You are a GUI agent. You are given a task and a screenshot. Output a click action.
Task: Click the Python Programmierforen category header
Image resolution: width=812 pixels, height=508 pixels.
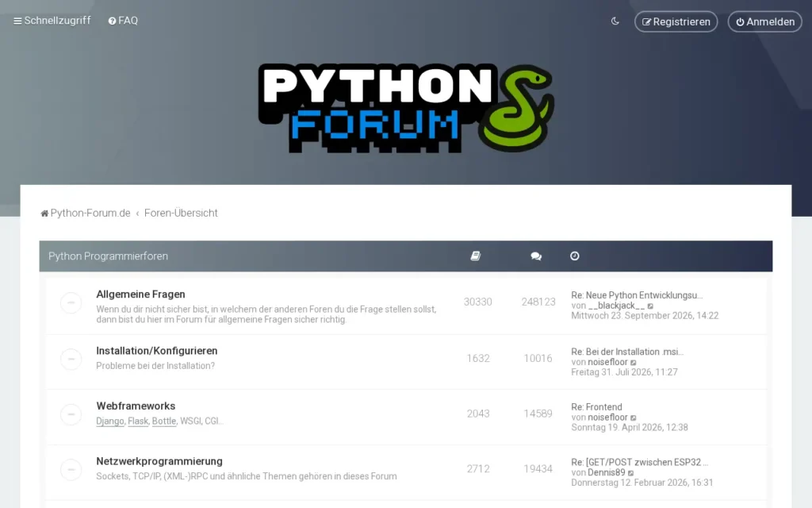pos(108,256)
